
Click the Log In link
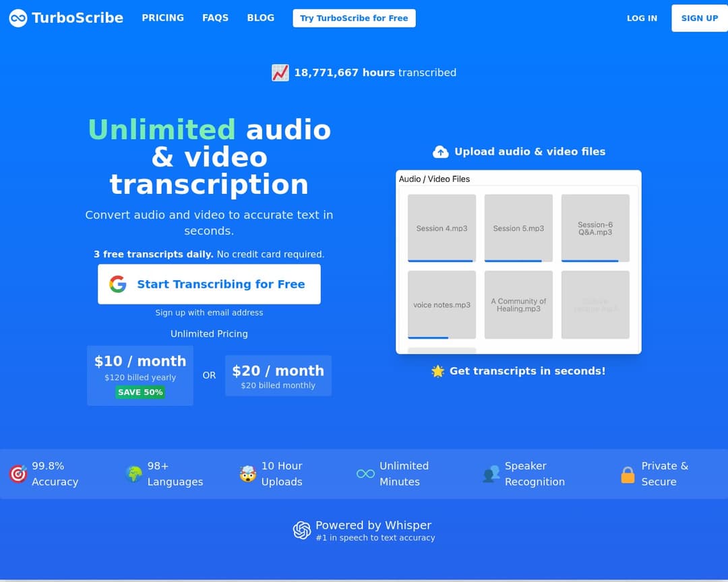click(x=642, y=18)
